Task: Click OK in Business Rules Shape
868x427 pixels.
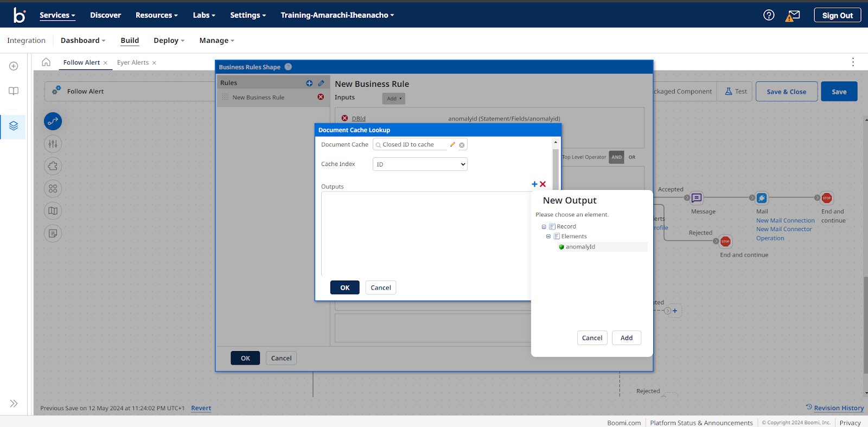Action: 245,358
